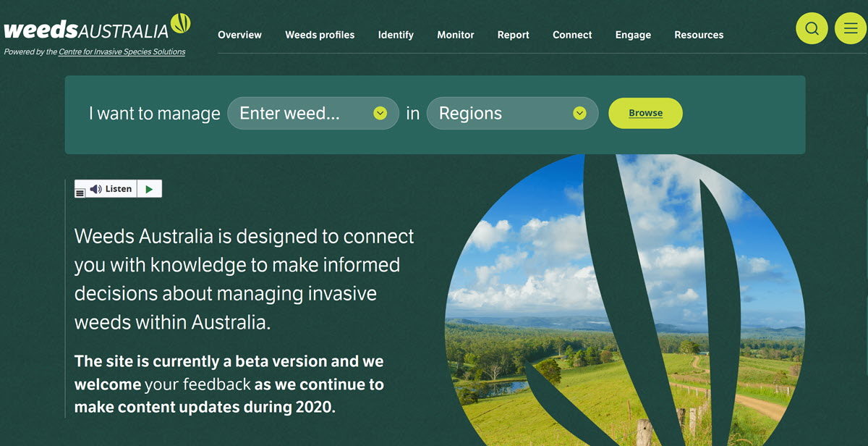Open the Weeds profiles menu

click(x=320, y=35)
